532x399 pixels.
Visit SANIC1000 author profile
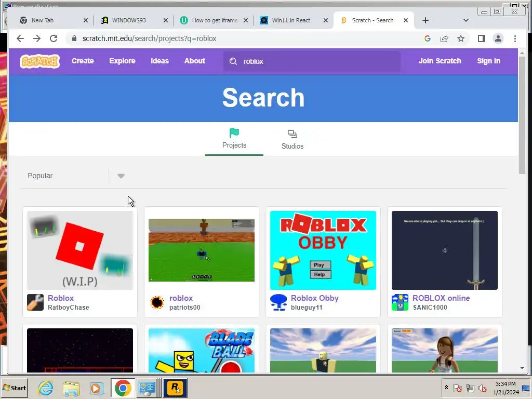(x=430, y=308)
